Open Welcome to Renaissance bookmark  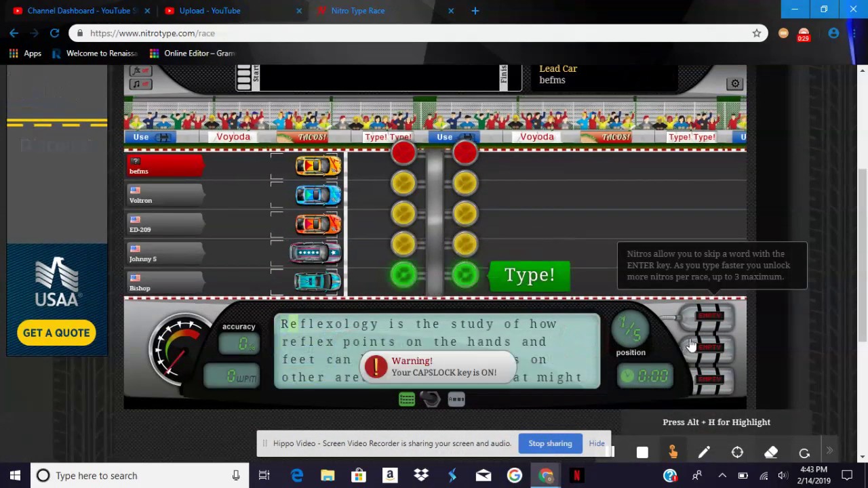tap(95, 53)
